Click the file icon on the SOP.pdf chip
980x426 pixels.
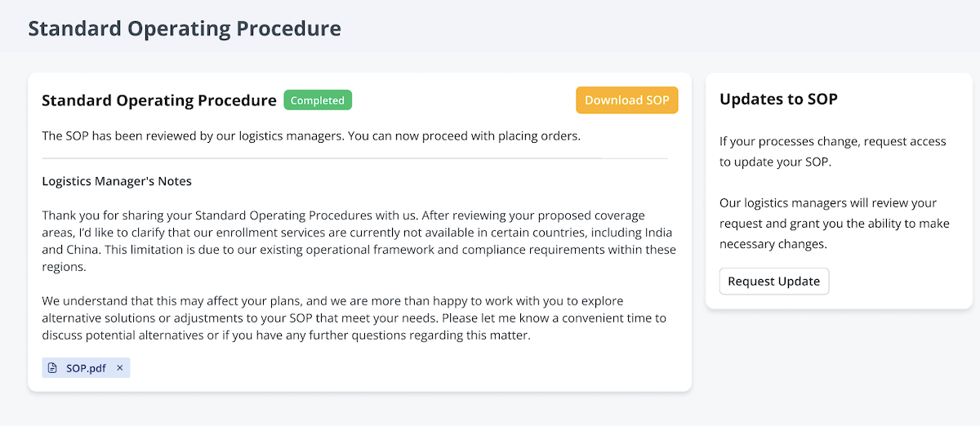(52, 368)
